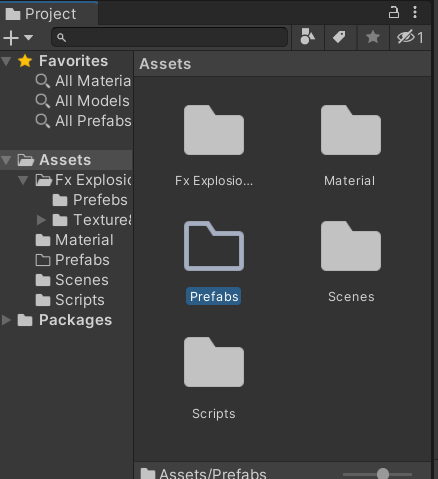Image resolution: width=438 pixels, height=479 pixels.
Task: Click the gold Favorites star icon
Action: coord(25,61)
